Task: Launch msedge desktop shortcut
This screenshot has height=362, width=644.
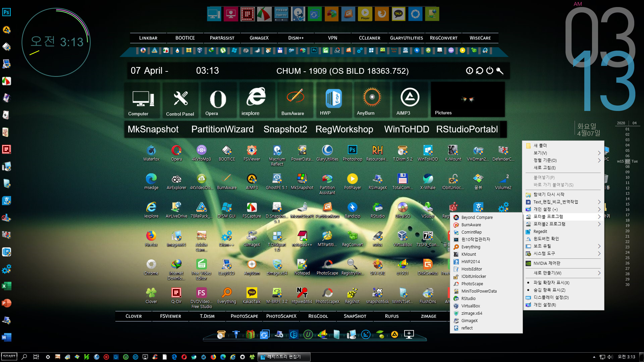Action: coord(151,182)
